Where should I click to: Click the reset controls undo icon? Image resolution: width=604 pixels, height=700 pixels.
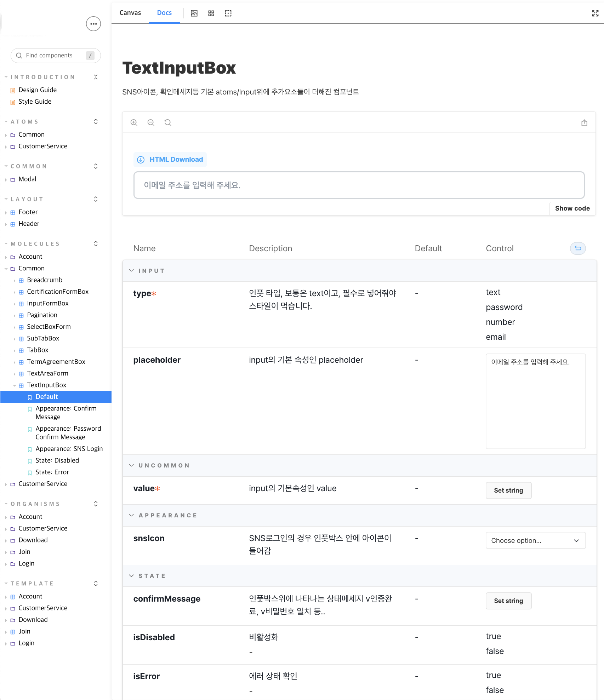pyautogui.click(x=578, y=248)
